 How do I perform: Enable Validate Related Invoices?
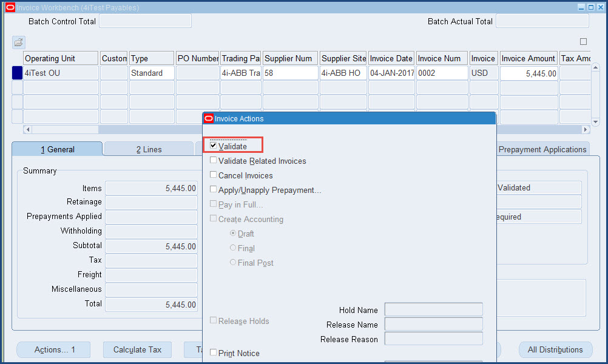(213, 161)
